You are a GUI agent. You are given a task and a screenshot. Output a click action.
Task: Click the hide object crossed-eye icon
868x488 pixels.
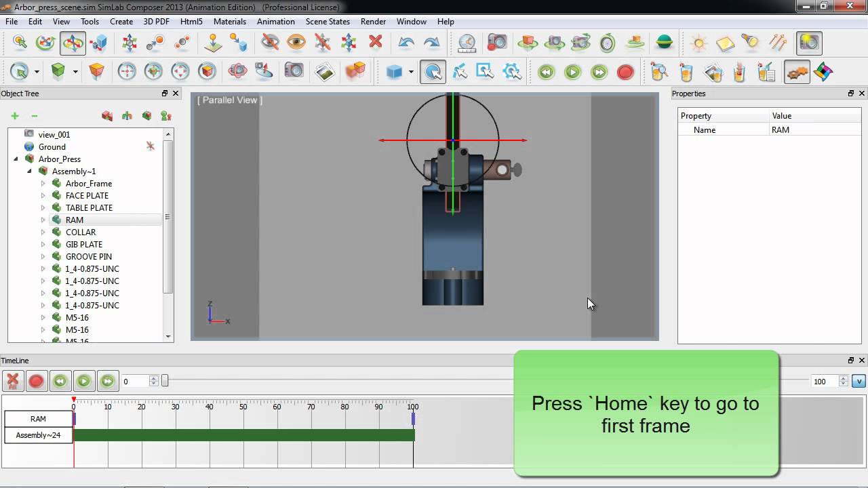point(271,43)
